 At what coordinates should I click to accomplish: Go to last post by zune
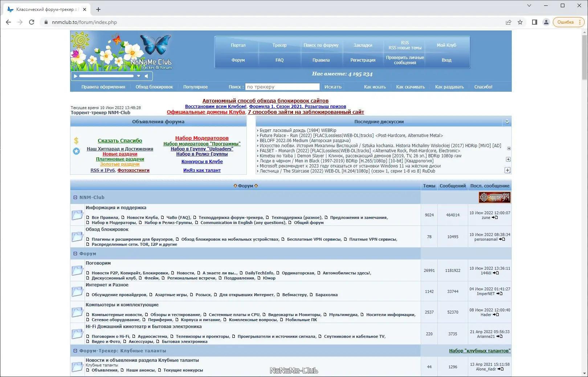(495, 217)
